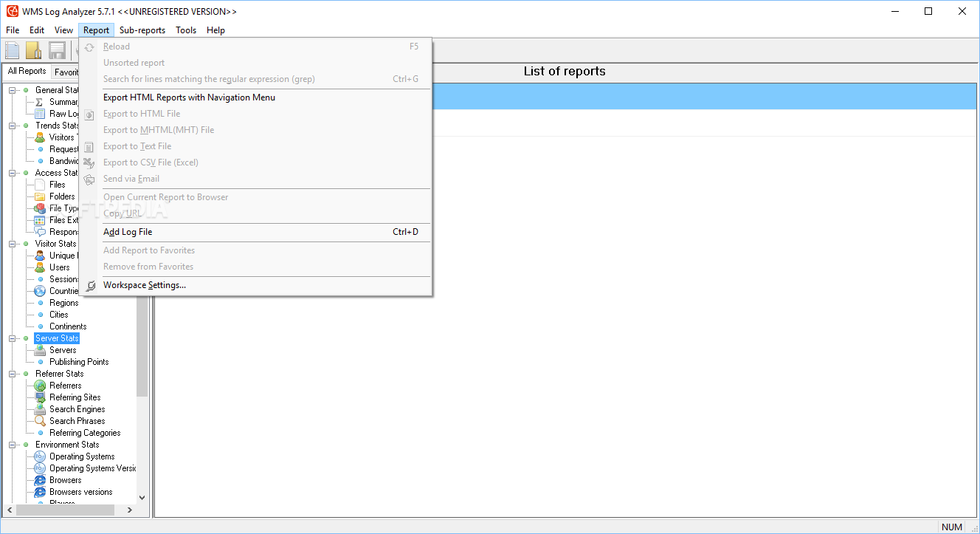Screen dimensions: 980x534
Task: Click the Search Engines icon
Action: (40, 409)
